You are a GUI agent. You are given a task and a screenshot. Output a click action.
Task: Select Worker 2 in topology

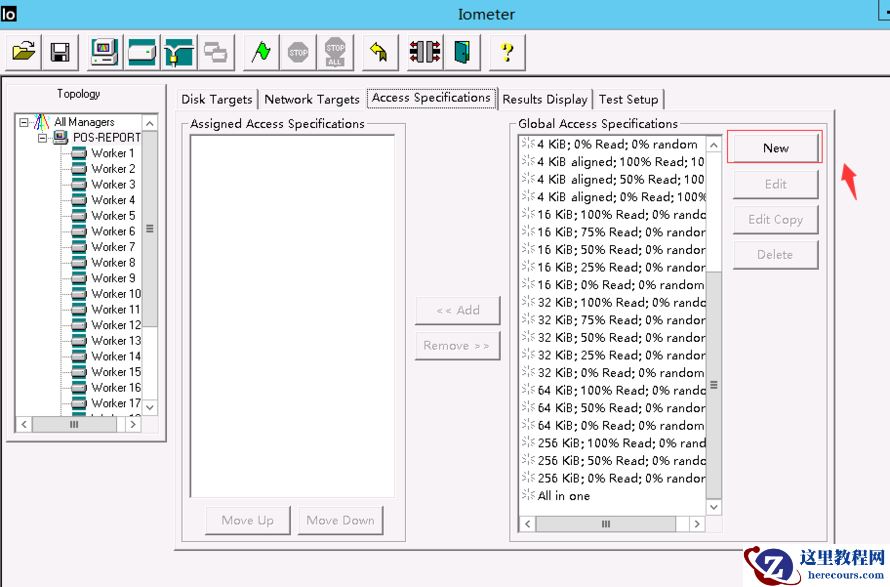(112, 169)
